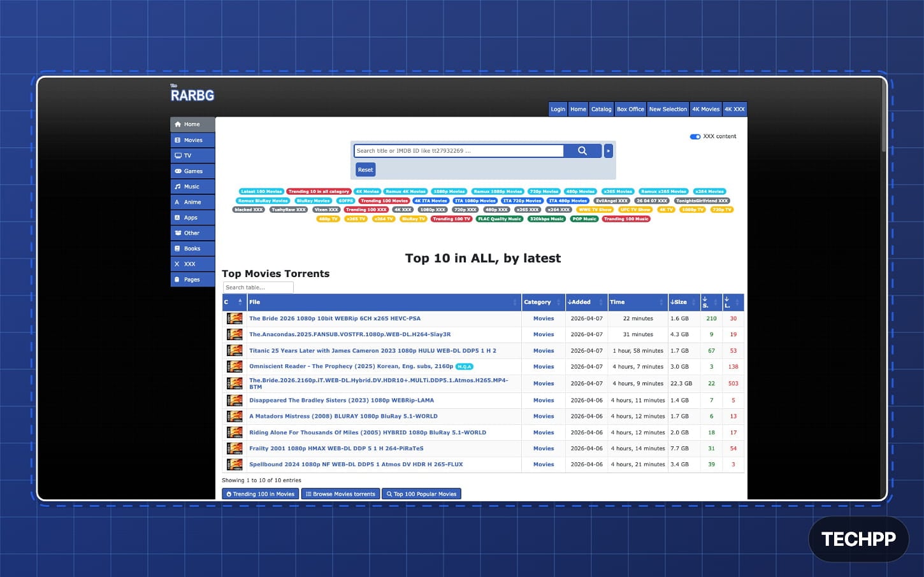Open Movies in the left sidebar
Viewport: 924px width, 577px height.
(192, 140)
